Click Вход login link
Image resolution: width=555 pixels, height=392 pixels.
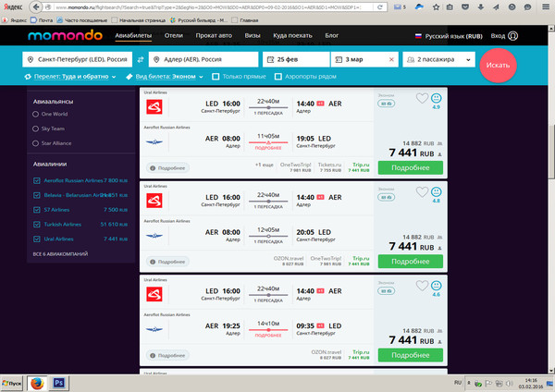click(x=498, y=36)
